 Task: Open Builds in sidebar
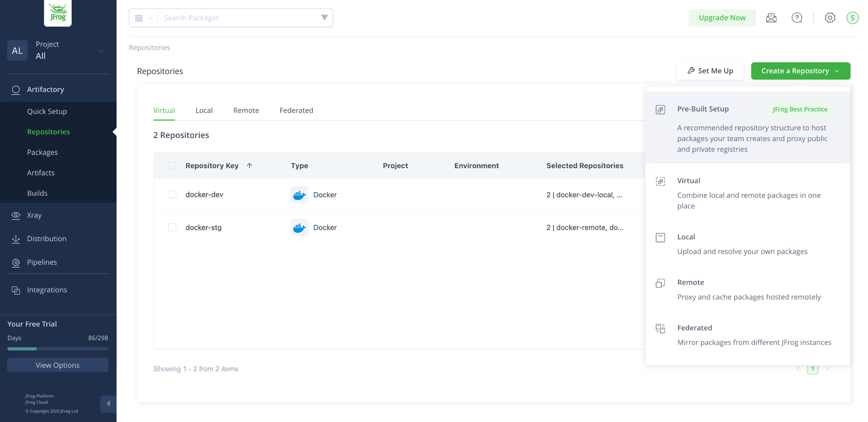pos(37,193)
